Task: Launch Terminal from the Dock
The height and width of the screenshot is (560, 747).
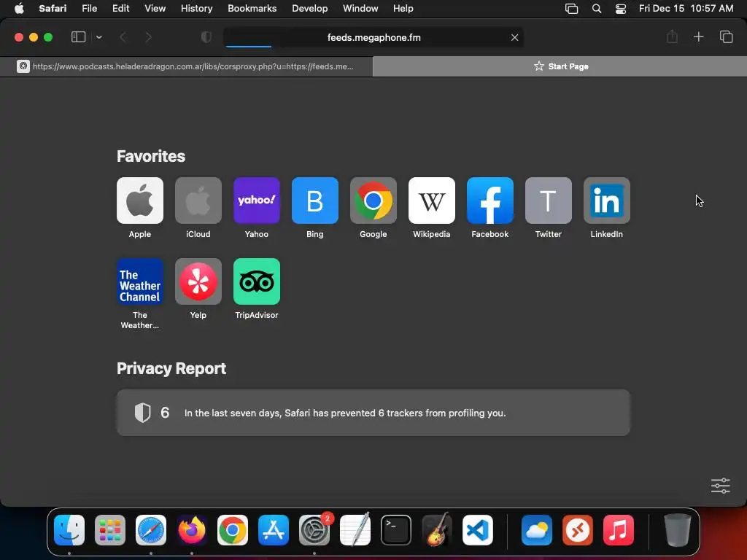Action: pos(396,530)
